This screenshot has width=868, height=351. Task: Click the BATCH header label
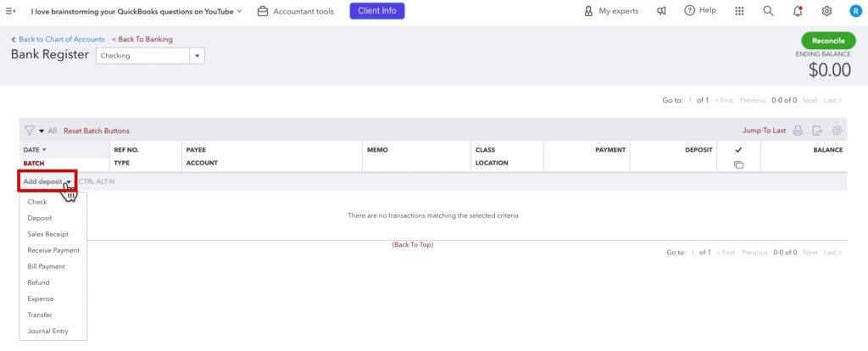pos(34,164)
